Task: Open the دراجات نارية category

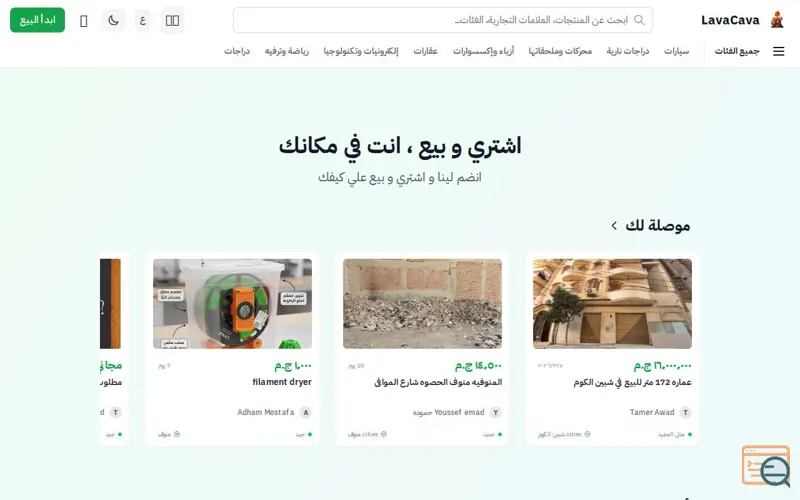Action: point(628,51)
